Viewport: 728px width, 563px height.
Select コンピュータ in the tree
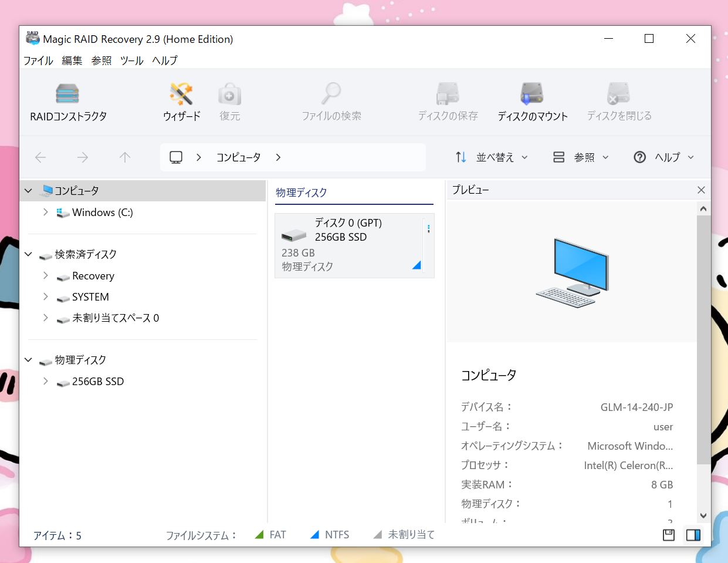point(77,191)
